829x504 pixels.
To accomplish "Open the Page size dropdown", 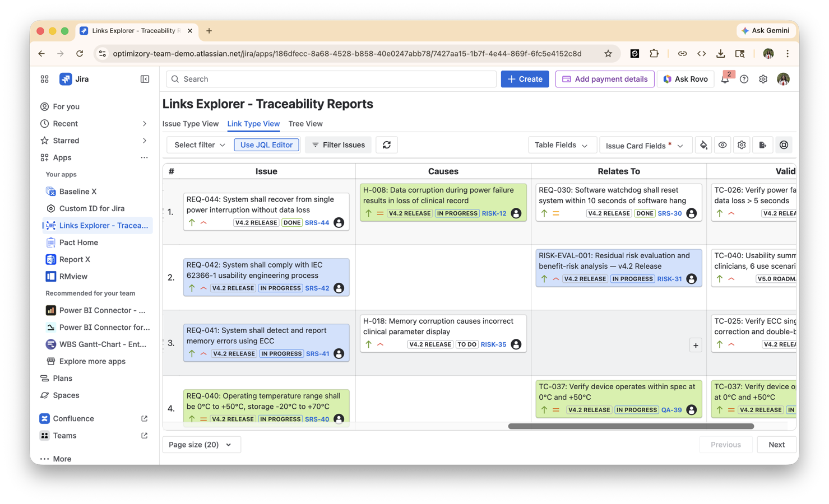I will (x=201, y=444).
